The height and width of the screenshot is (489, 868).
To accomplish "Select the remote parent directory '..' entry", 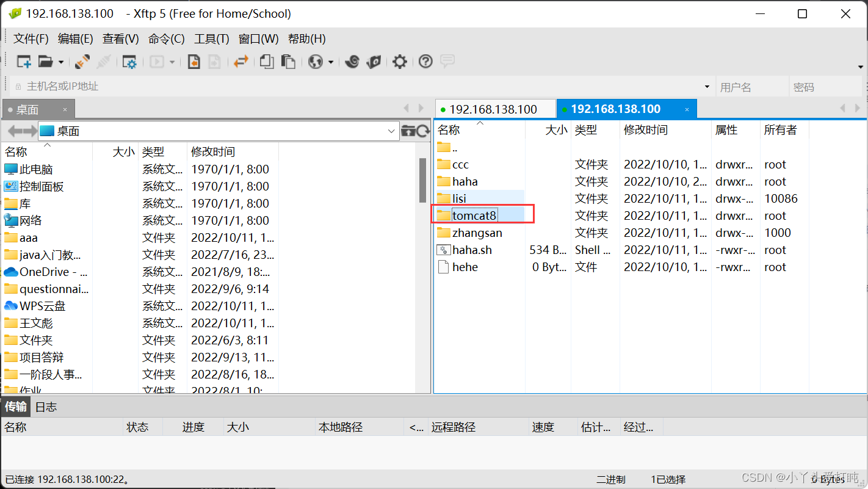I will pos(447,148).
